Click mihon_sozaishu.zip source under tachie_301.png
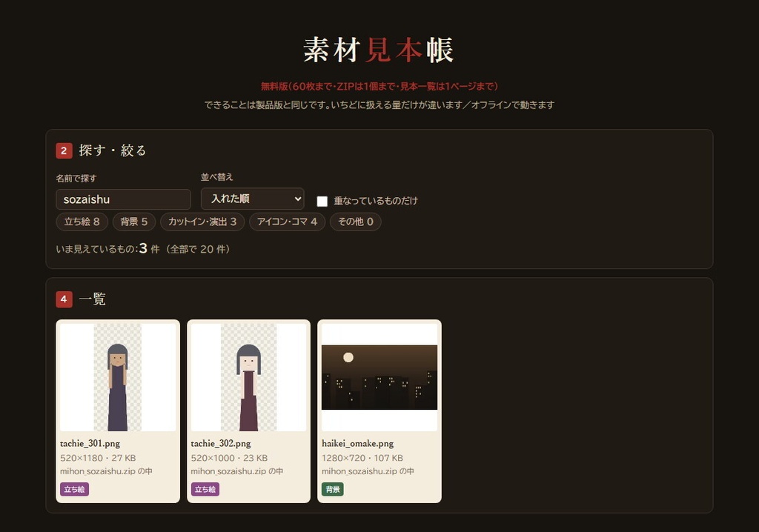This screenshot has height=532, width=759. pos(107,471)
